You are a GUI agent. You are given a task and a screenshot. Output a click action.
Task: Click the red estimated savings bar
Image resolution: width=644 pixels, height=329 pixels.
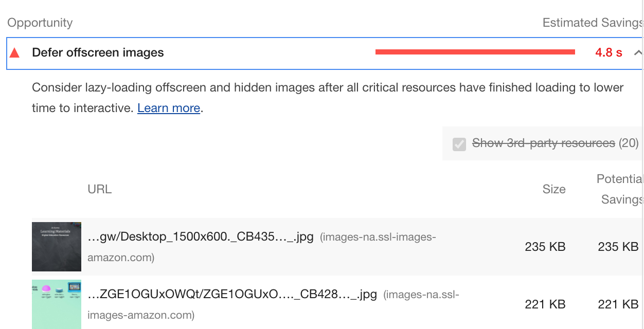[x=475, y=52]
